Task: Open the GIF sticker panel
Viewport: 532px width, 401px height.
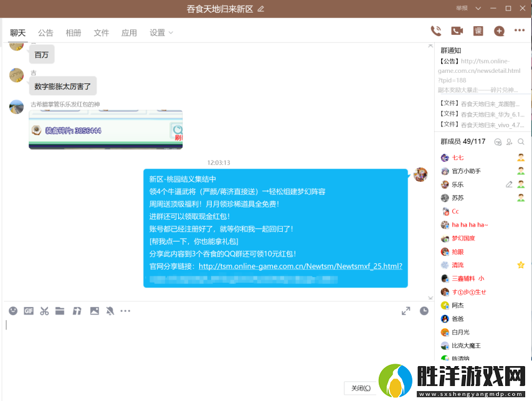Action: pos(29,311)
